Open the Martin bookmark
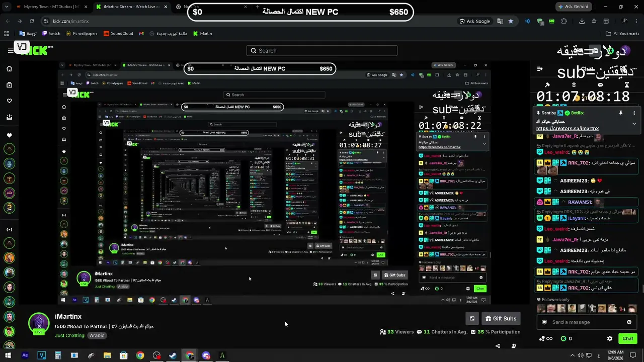The image size is (644, 362). (x=202, y=34)
